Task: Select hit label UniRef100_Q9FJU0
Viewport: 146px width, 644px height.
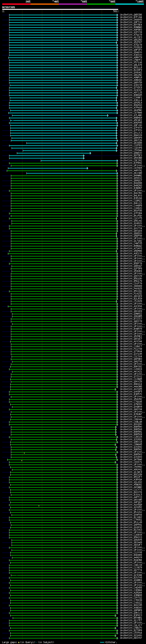Action: pos(131,125)
